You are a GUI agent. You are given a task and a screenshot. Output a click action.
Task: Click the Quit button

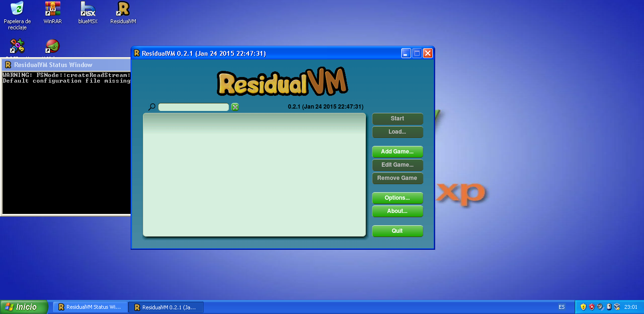point(397,231)
